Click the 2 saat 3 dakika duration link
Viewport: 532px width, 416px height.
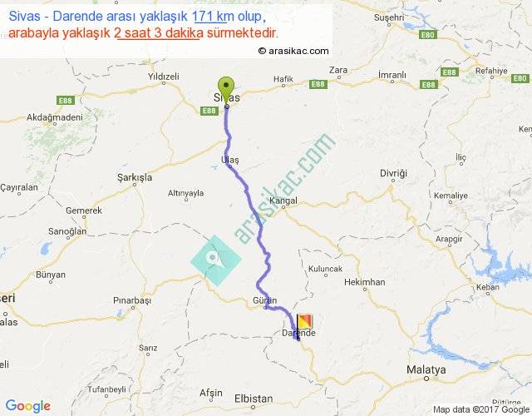click(x=159, y=33)
